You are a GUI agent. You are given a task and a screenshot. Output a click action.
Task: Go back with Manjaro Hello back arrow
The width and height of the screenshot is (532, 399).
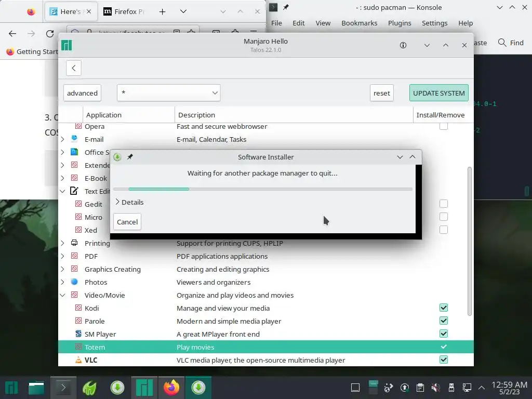(x=74, y=68)
